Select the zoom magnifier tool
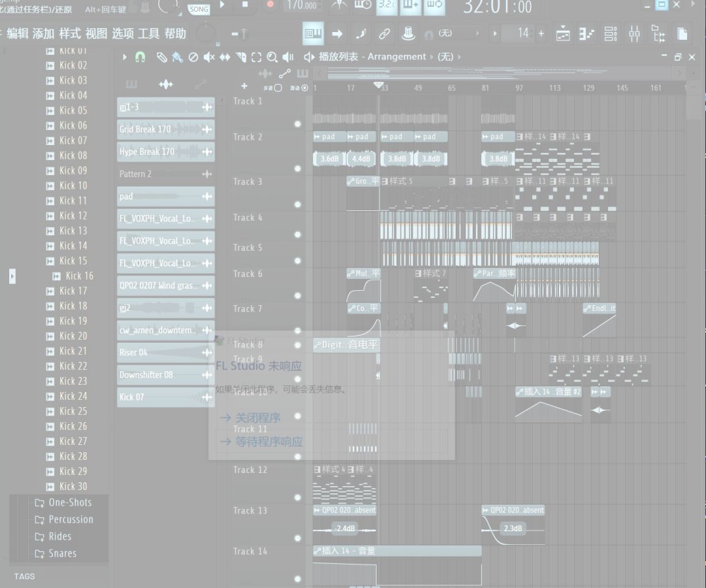706x588 pixels. 271,57
